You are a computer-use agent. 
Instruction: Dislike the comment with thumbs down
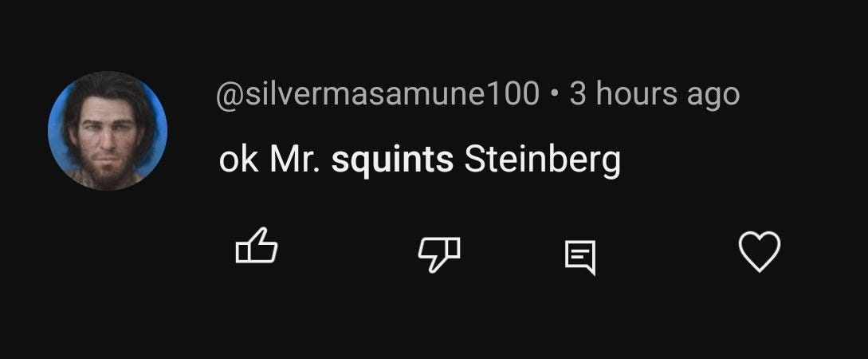tap(439, 254)
